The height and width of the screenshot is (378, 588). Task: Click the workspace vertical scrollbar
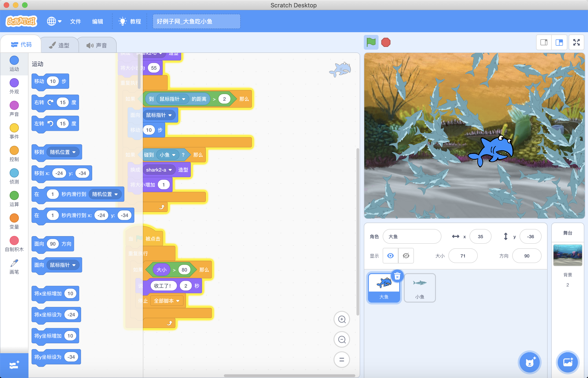[358, 232]
